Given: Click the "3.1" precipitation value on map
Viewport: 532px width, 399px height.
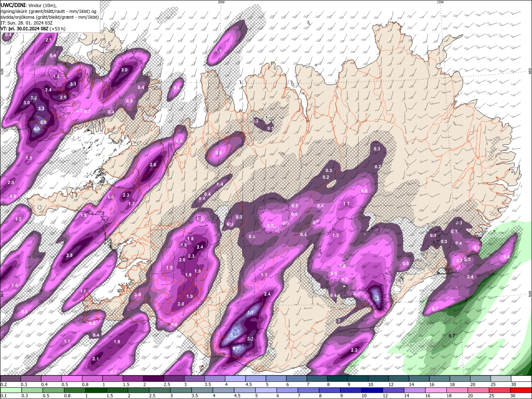Looking at the screenshot, I should click(73, 84).
